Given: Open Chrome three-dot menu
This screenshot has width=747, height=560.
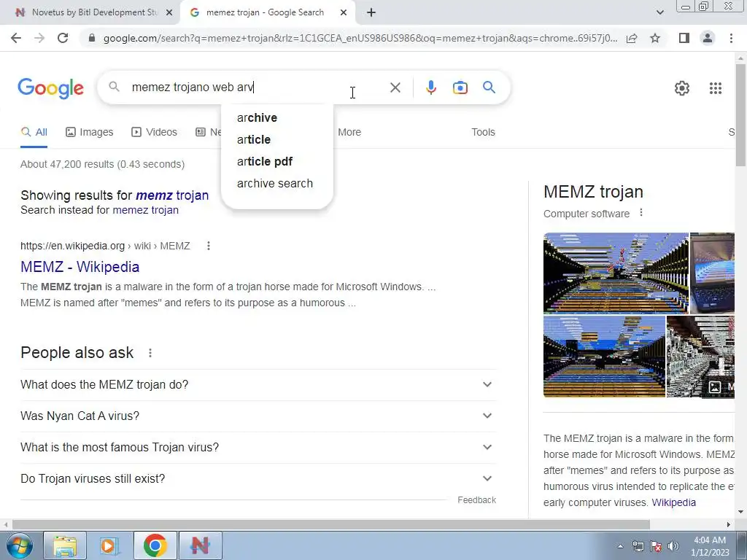Looking at the screenshot, I should pyautogui.click(x=731, y=38).
